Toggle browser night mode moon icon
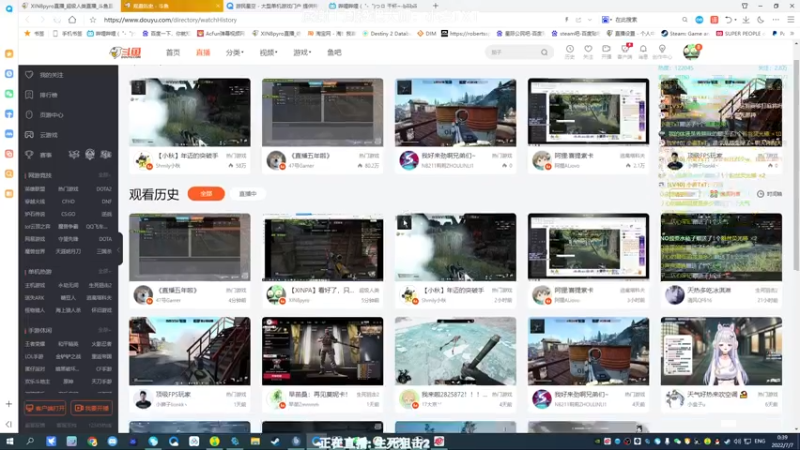The image size is (800, 450). point(761,20)
